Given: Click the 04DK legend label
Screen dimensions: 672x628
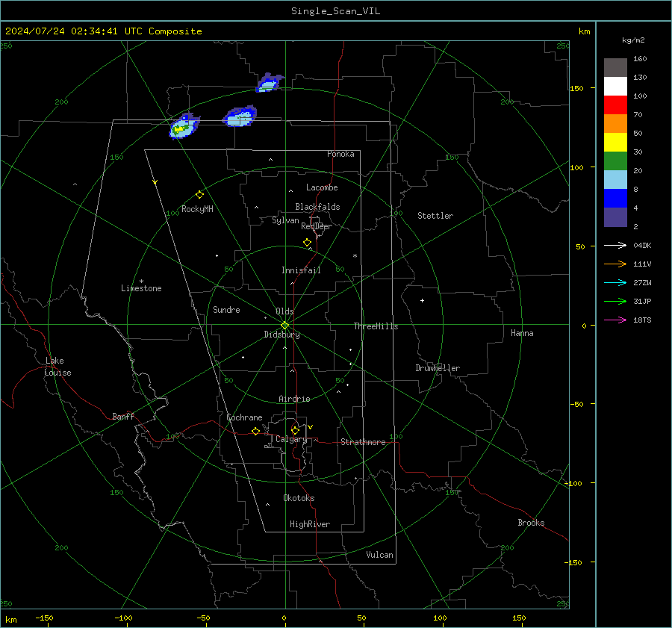Looking at the screenshot, I should 642,245.
